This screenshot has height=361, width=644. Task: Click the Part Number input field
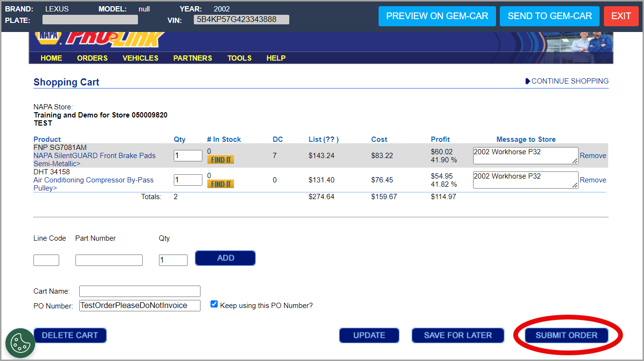pyautogui.click(x=109, y=260)
